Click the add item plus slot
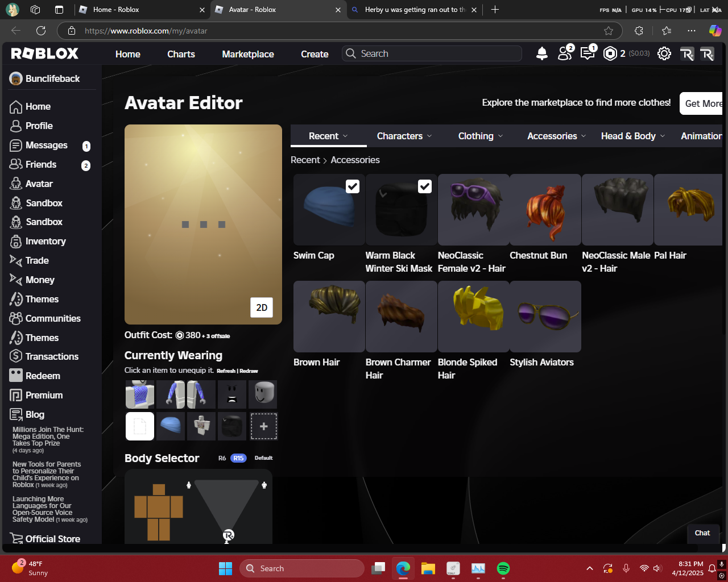The width and height of the screenshot is (728, 582). point(263,426)
